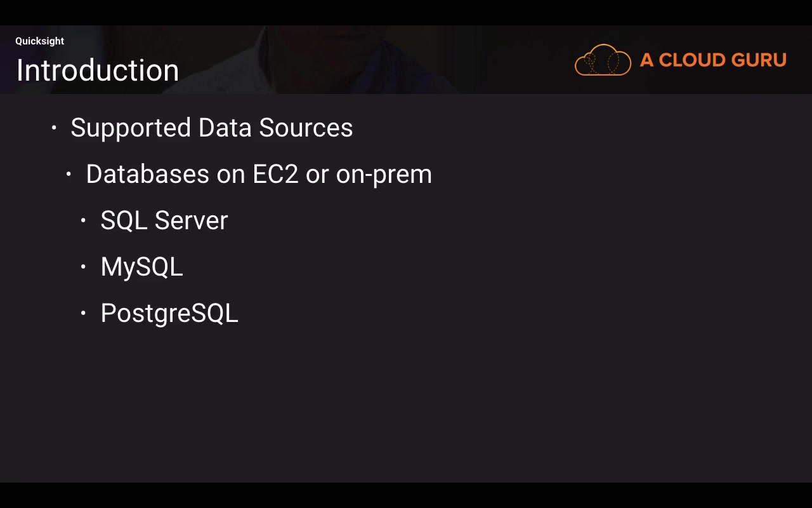Click the word on-prem in the slide

[x=384, y=174]
